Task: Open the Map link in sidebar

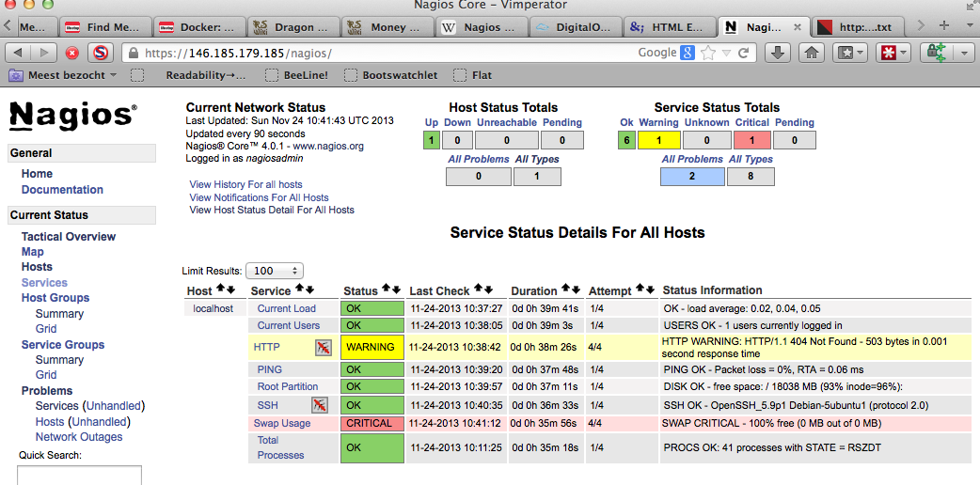Action: coord(33,252)
